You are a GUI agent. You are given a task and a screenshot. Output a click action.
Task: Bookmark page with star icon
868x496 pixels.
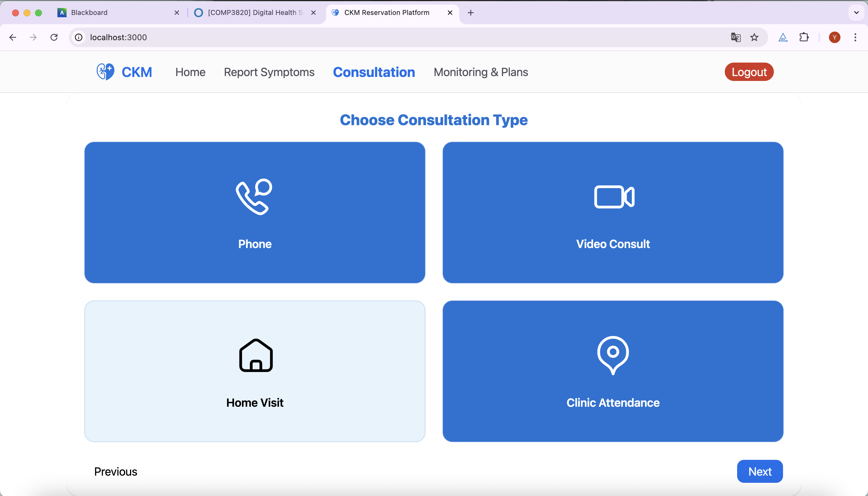[x=754, y=37]
